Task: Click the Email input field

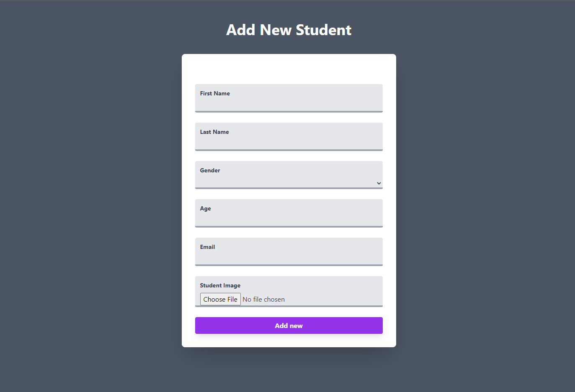Action: (x=289, y=257)
